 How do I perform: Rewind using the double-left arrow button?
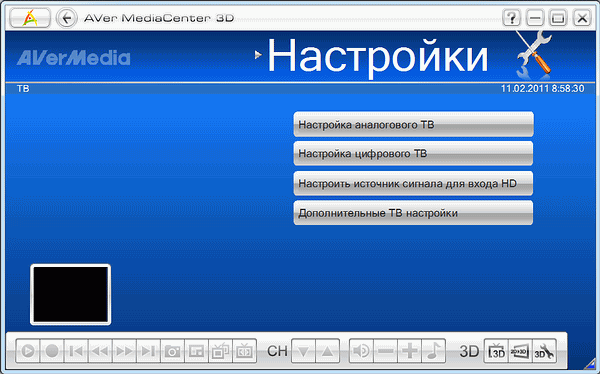point(100,351)
